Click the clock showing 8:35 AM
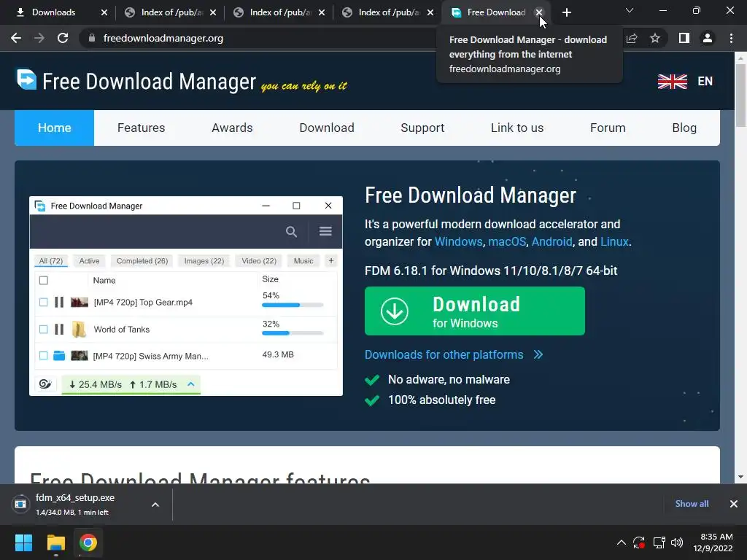 (716, 537)
